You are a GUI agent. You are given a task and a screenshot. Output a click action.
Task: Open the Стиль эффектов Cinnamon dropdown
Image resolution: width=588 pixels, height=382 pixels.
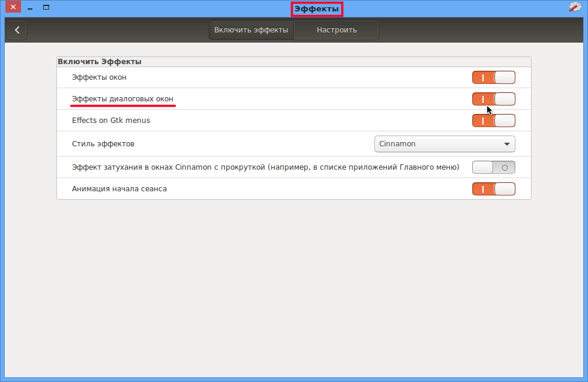pyautogui.click(x=445, y=144)
